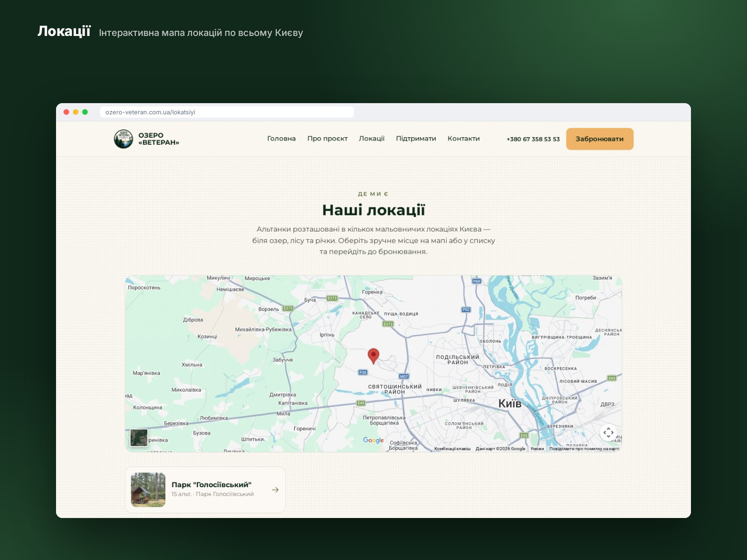Open the Підтримати menu item
This screenshot has height=560, width=747.
pyautogui.click(x=416, y=139)
